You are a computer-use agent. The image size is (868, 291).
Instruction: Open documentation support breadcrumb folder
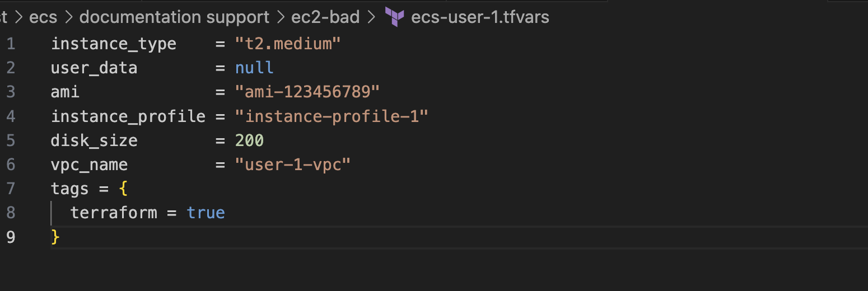[174, 17]
